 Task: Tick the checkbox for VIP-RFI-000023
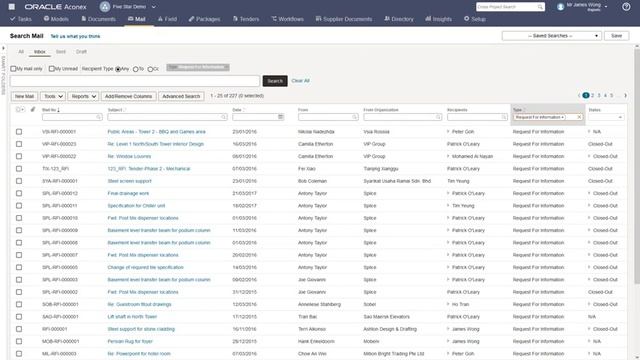pos(19,144)
